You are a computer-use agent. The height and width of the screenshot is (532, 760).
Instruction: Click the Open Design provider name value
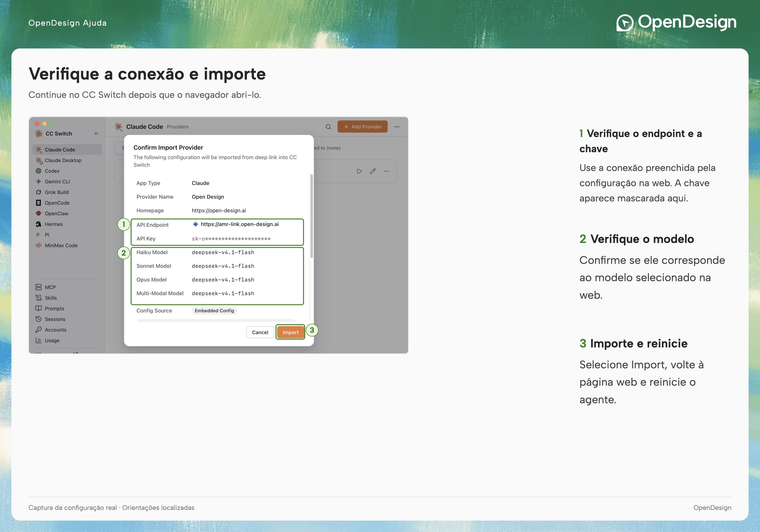[208, 197]
